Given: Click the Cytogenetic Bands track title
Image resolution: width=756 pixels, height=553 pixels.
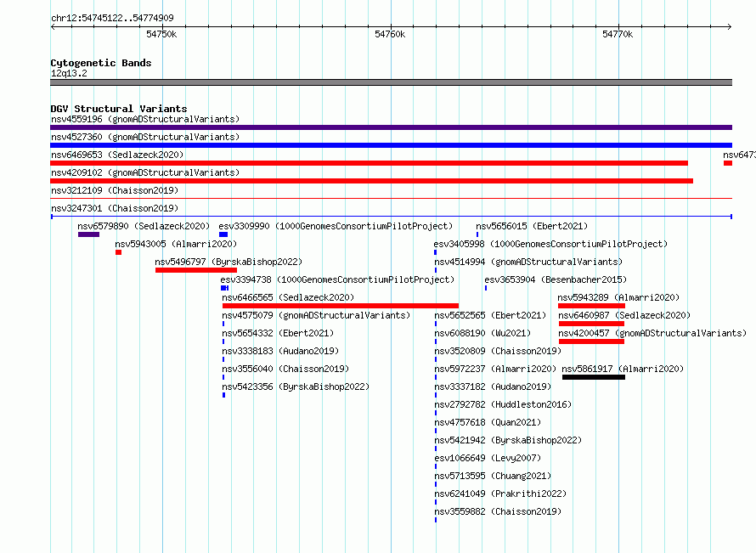Looking at the screenshot, I should pyautogui.click(x=101, y=63).
